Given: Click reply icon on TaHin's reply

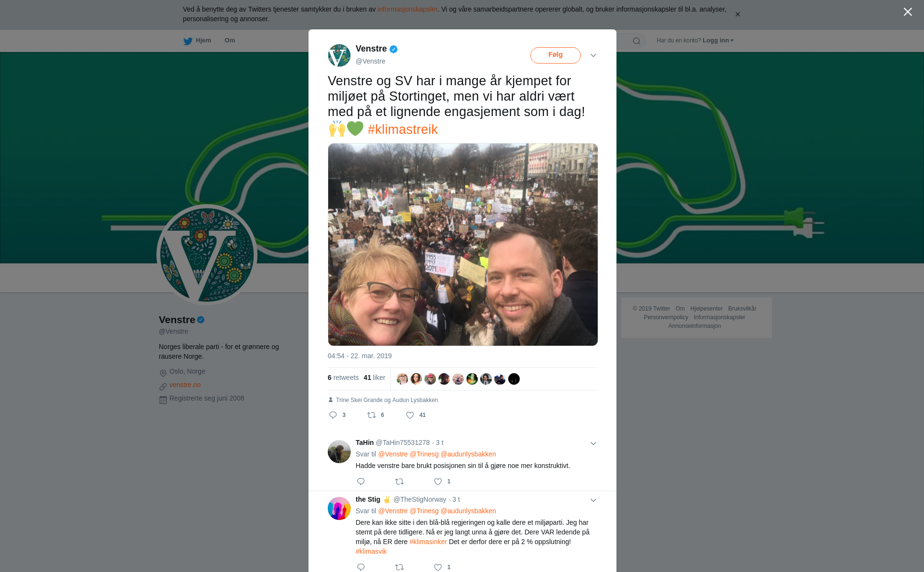Looking at the screenshot, I should (x=361, y=481).
